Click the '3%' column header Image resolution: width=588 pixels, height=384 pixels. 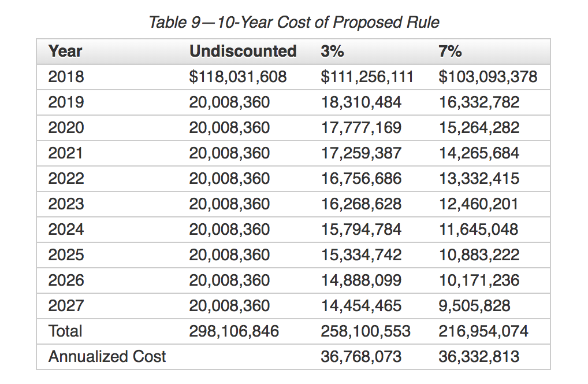coord(332,51)
